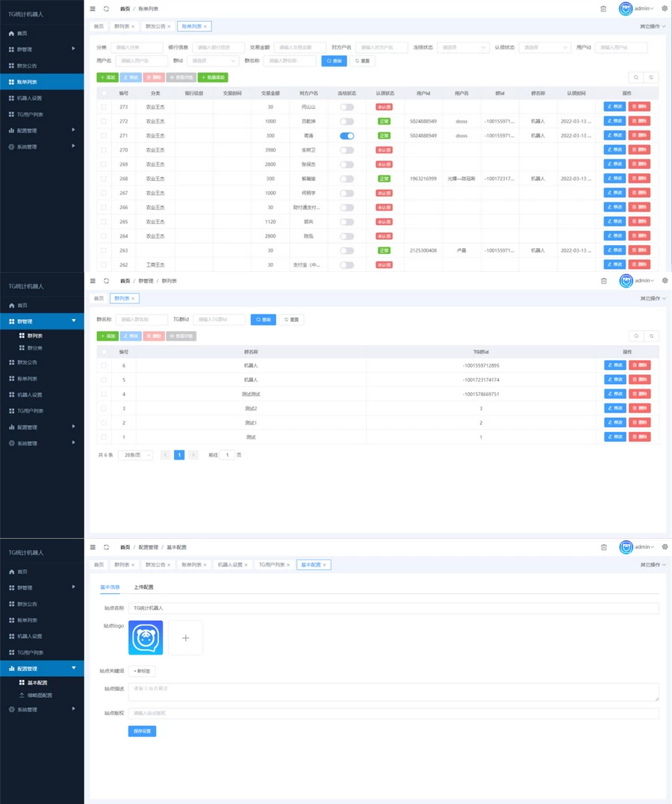Open 群分类 from its sidebar grid icon
Screen dimensions: 672x804
(x=21, y=347)
